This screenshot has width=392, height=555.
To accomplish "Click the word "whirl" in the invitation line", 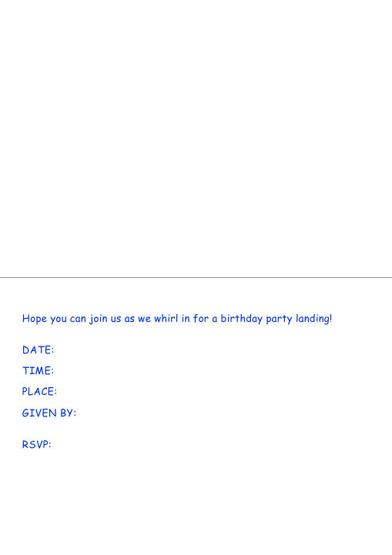I will coord(166,318).
